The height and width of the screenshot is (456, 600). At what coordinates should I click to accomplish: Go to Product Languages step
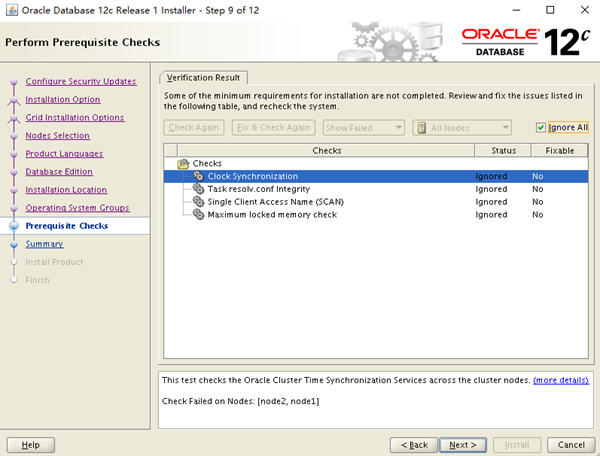point(64,153)
